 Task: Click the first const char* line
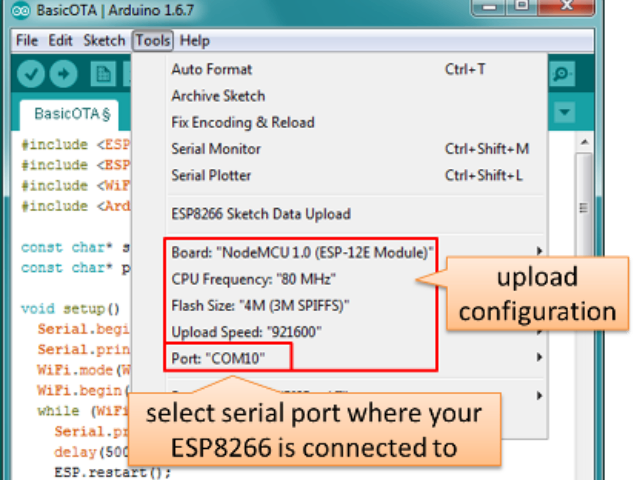[x=76, y=247]
